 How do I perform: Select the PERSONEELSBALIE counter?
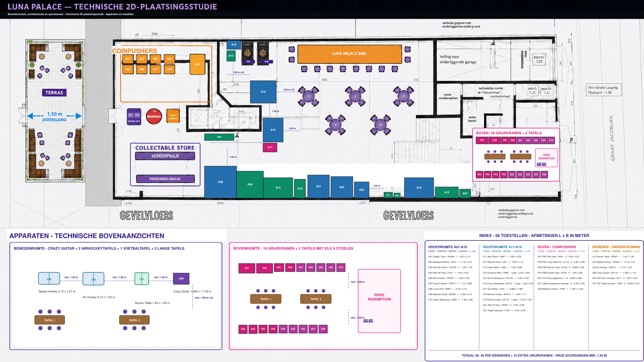[x=165, y=179]
